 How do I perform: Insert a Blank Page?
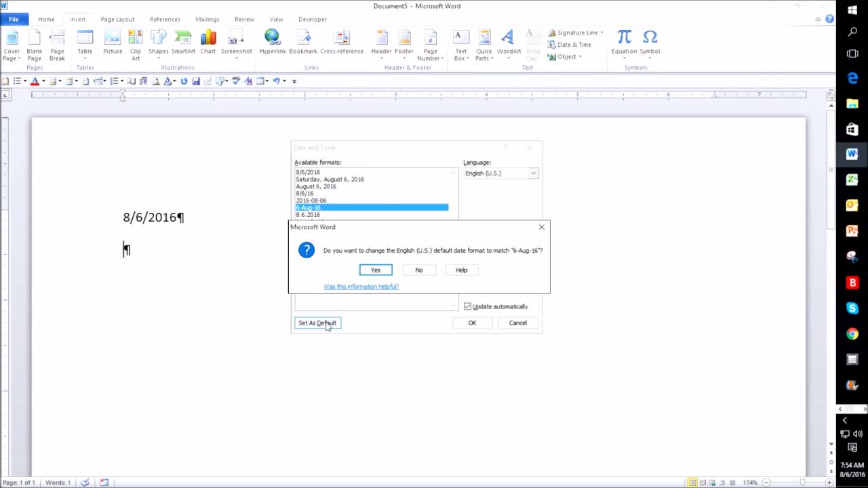(34, 45)
